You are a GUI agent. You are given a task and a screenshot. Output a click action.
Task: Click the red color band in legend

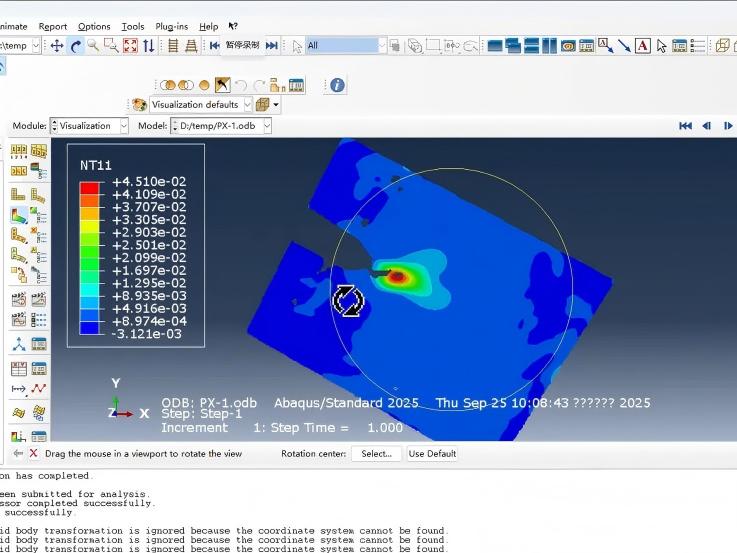point(90,187)
